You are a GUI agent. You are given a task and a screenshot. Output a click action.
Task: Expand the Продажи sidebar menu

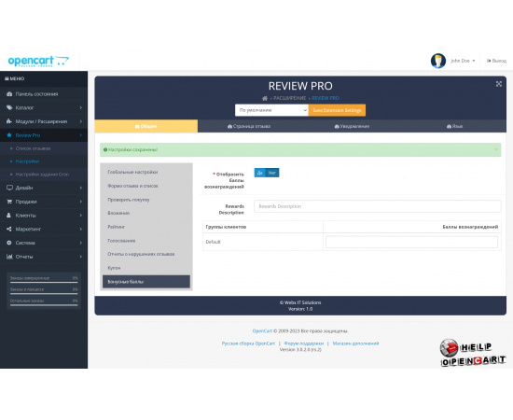(44, 202)
